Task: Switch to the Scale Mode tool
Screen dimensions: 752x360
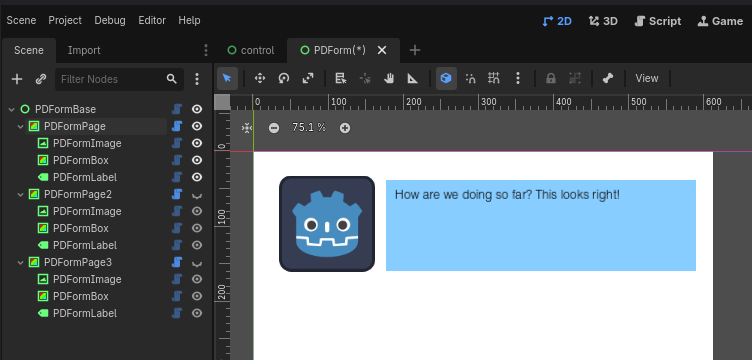Action: click(308, 78)
